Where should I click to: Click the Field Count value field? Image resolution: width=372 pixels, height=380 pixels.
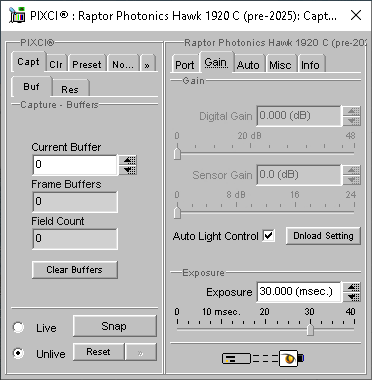click(x=75, y=239)
